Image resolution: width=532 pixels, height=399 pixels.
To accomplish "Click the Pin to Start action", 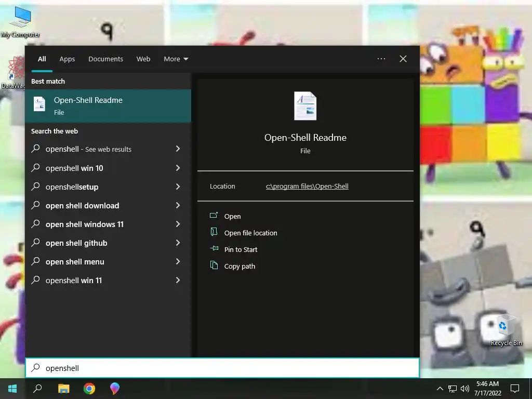I will pyautogui.click(x=241, y=249).
